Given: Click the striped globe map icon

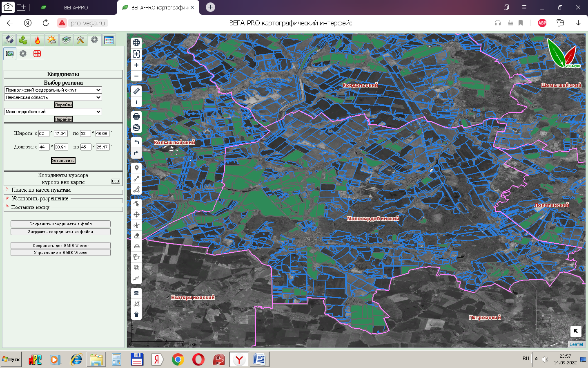Looking at the screenshot, I should (136, 128).
